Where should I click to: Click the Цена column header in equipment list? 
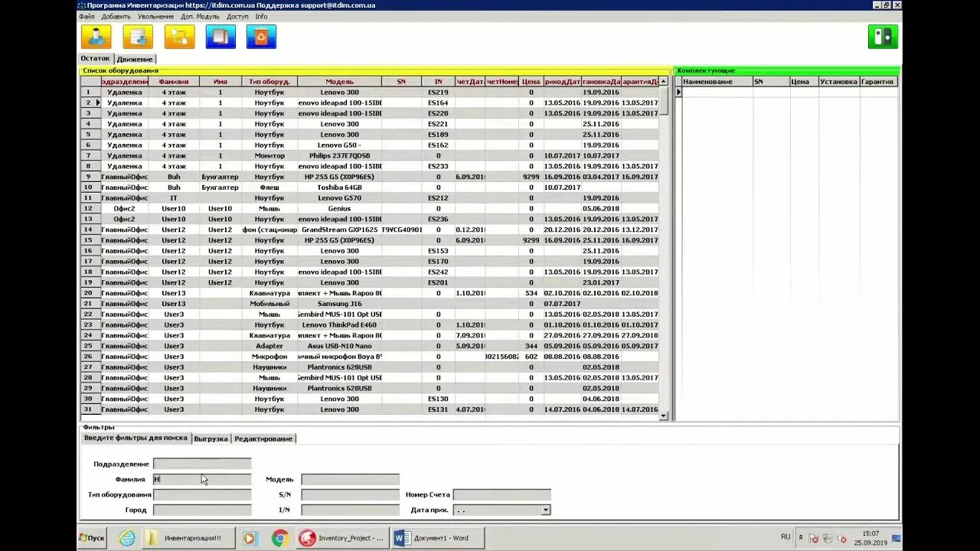click(531, 81)
